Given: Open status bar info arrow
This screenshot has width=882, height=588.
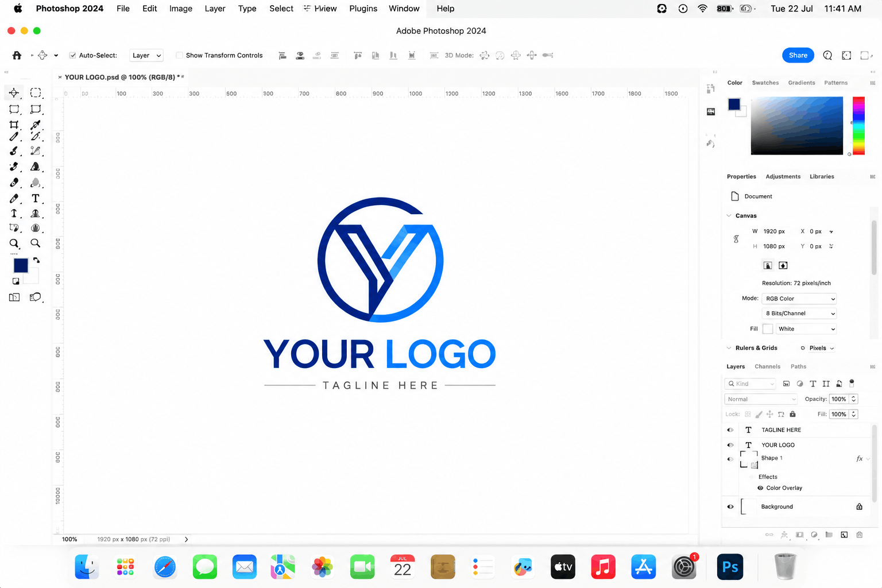Looking at the screenshot, I should tap(186, 539).
